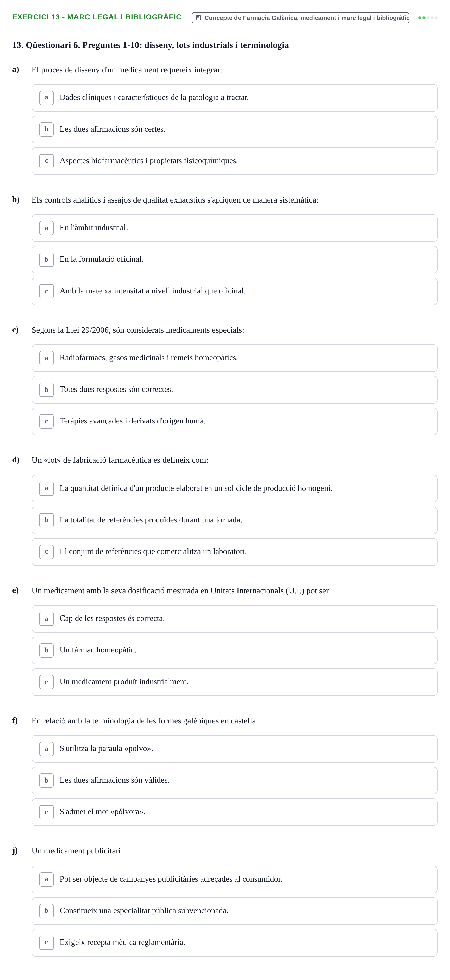Choose 'Cap de les respostes és correcta'
Screen dimensions: 450x980
(234, 619)
